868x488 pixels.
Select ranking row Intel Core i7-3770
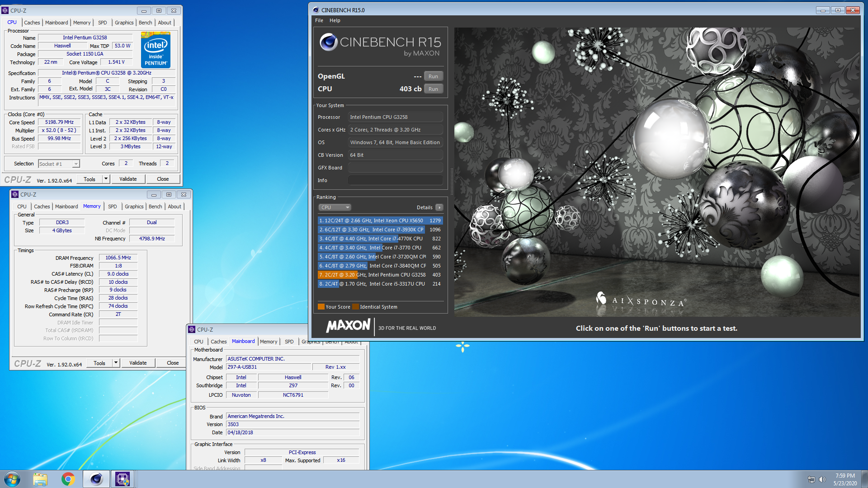click(x=380, y=248)
